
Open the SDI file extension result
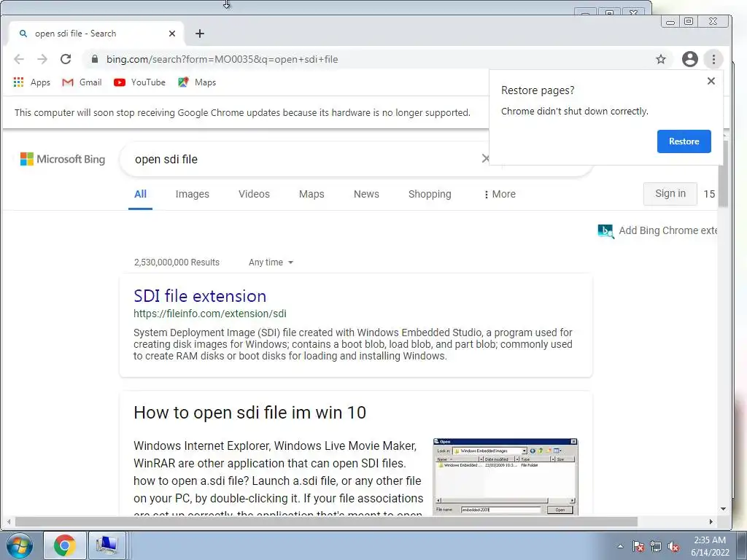[200, 296]
